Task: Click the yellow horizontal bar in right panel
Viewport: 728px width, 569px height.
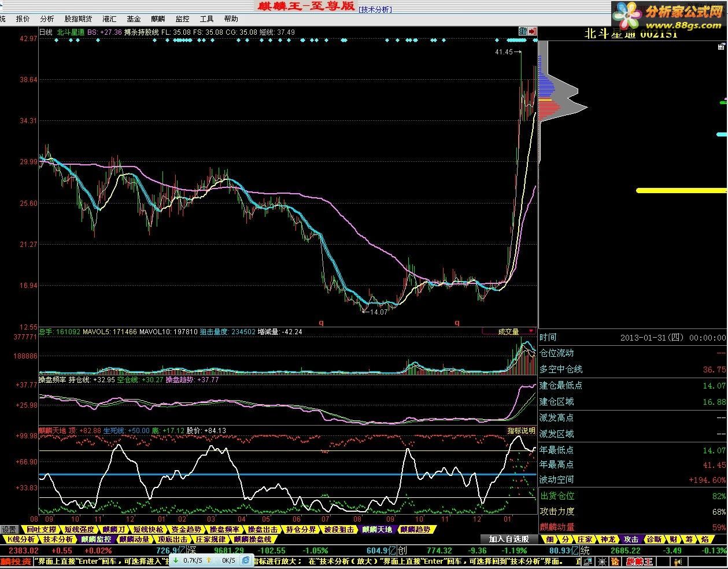Action: 681,190
